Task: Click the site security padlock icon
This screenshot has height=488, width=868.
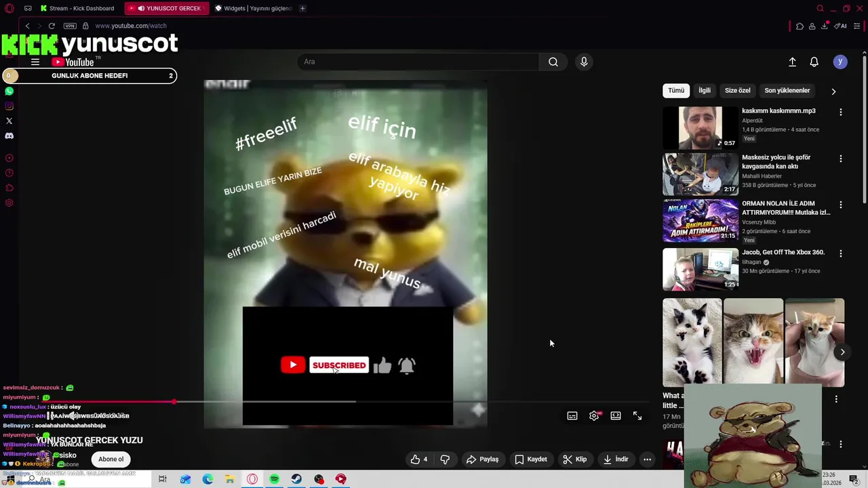Action: point(85,26)
